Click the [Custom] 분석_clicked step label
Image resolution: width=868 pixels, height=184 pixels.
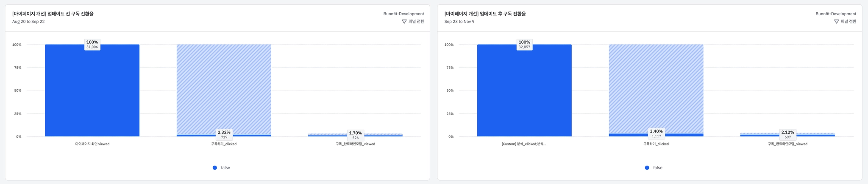pos(524,144)
